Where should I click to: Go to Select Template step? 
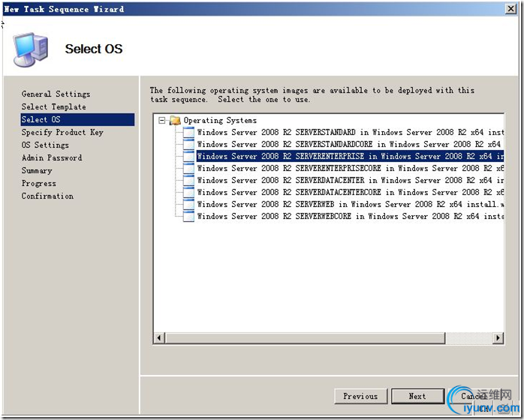(54, 106)
